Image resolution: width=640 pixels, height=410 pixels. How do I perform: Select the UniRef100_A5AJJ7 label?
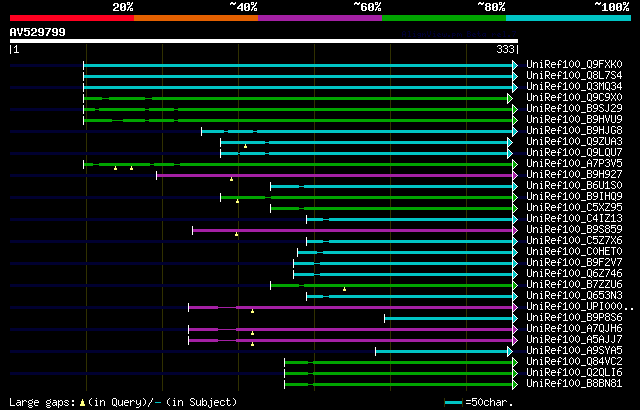pyautogui.click(x=574, y=340)
